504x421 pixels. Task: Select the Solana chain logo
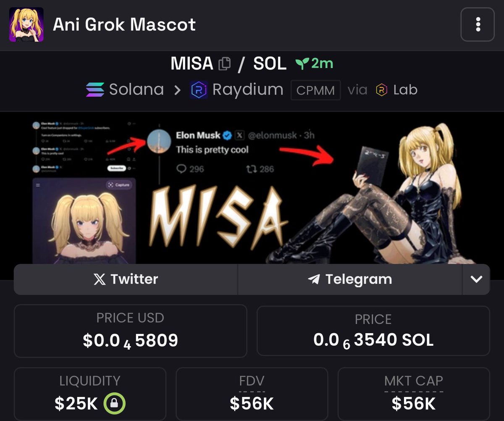click(x=95, y=90)
